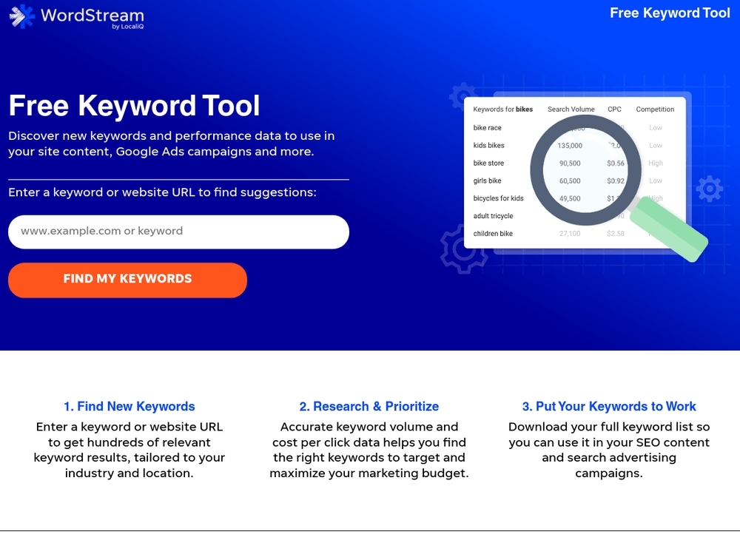Open the Free Keyword Tool nav link
The image size is (740, 560).
(x=669, y=13)
